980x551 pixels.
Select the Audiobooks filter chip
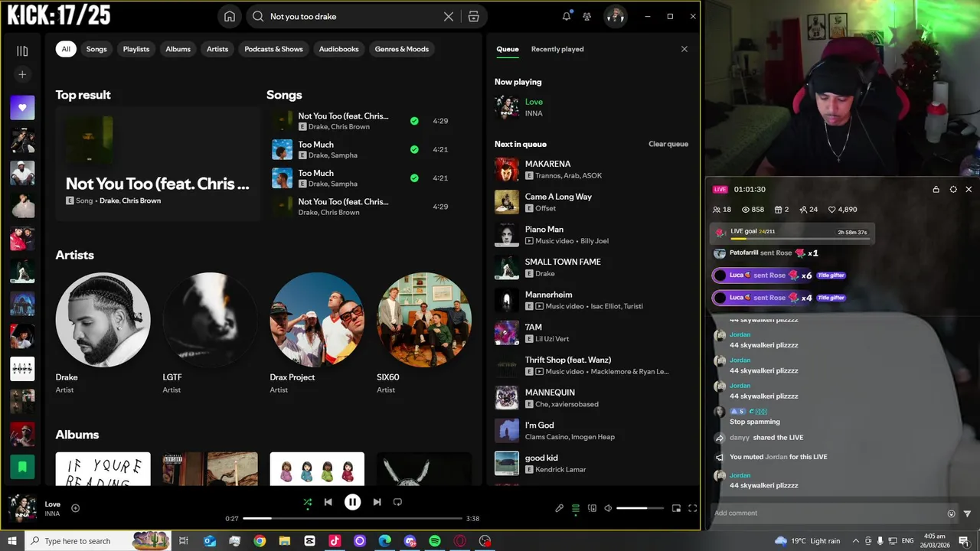pyautogui.click(x=339, y=49)
